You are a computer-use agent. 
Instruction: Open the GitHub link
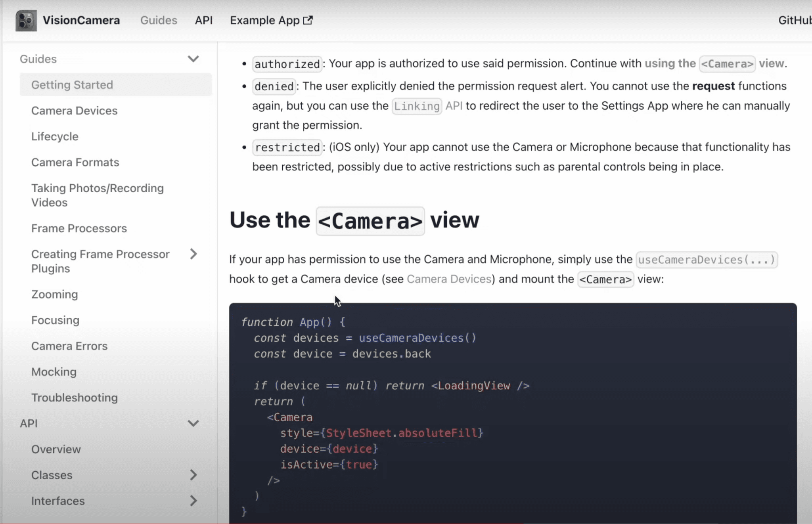click(796, 20)
